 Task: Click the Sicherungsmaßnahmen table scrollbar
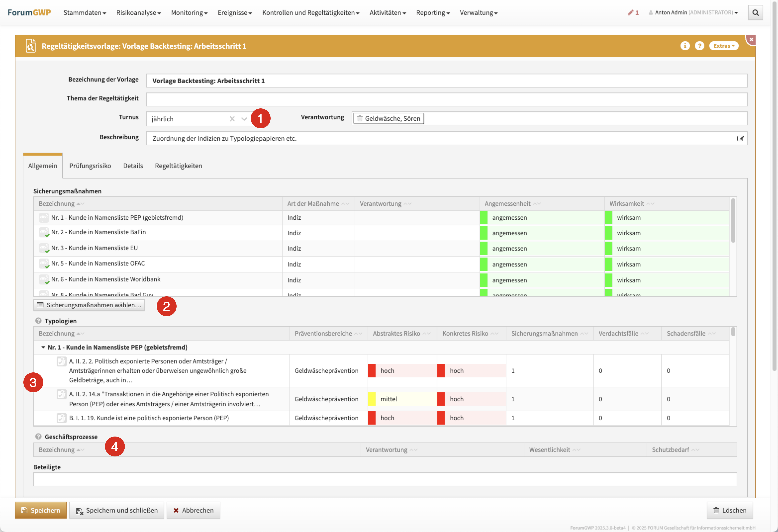pyautogui.click(x=733, y=221)
